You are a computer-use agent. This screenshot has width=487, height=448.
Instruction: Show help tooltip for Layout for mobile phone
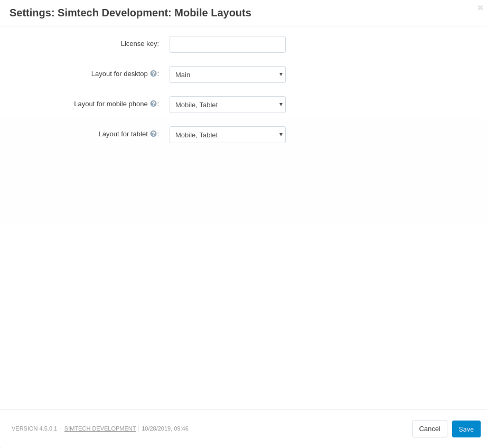(x=153, y=104)
